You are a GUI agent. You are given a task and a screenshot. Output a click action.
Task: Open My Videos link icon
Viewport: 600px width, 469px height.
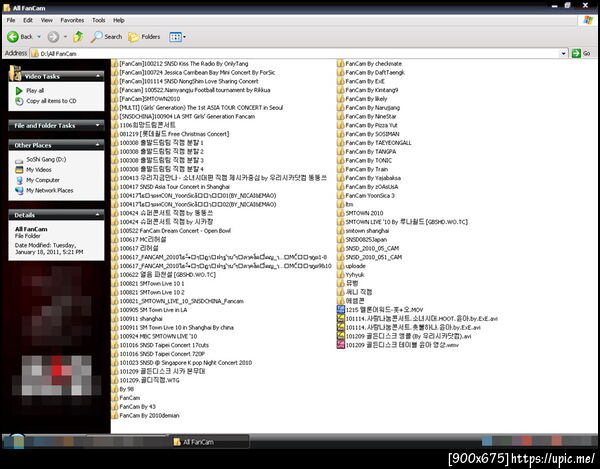pyautogui.click(x=19, y=170)
